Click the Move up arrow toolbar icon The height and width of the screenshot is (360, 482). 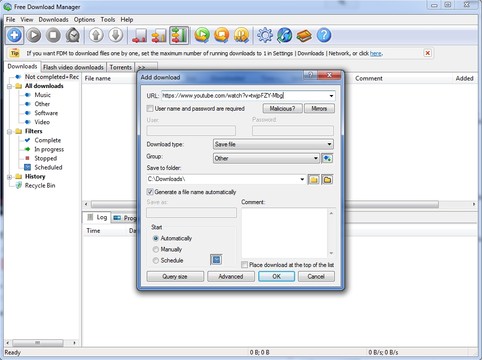(96, 35)
